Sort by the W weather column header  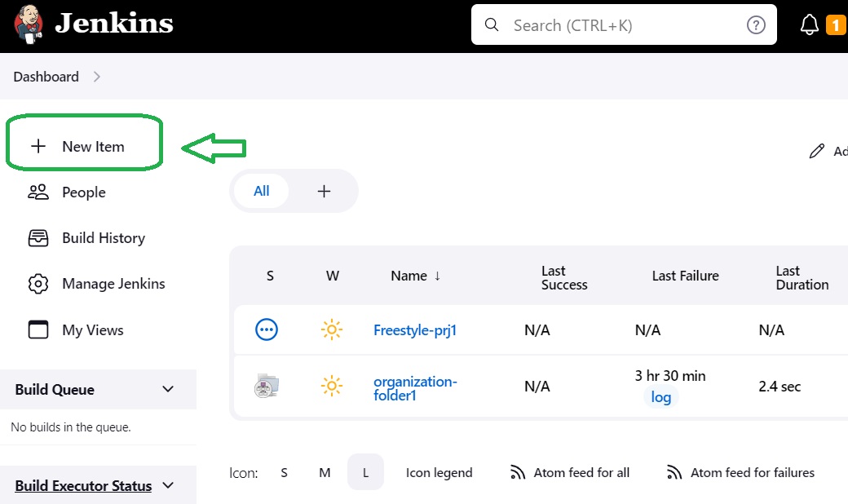[x=332, y=276]
